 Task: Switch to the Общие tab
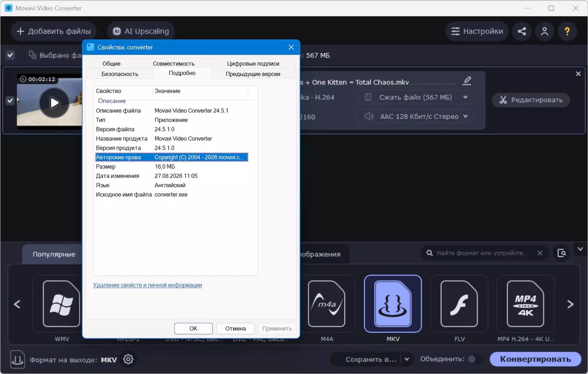(111, 63)
